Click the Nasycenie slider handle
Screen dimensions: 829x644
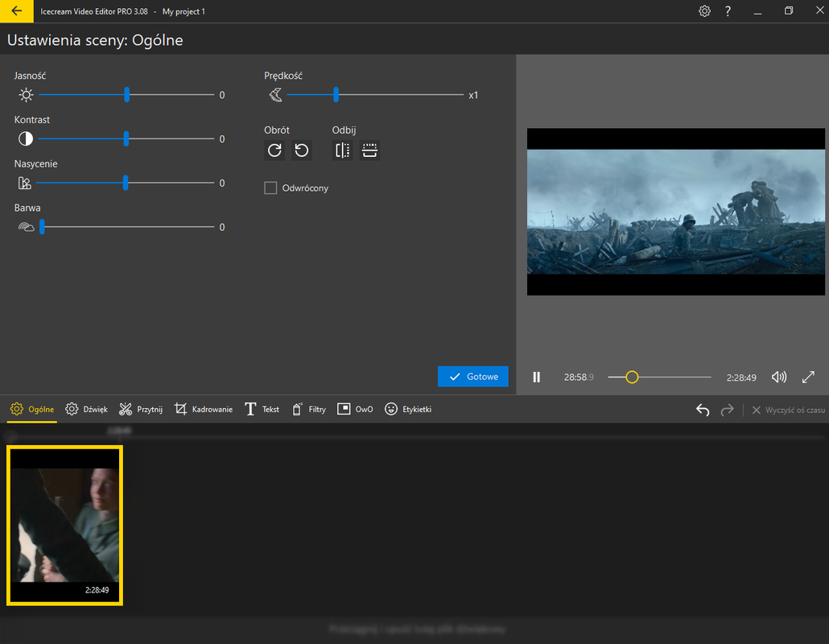(126, 183)
